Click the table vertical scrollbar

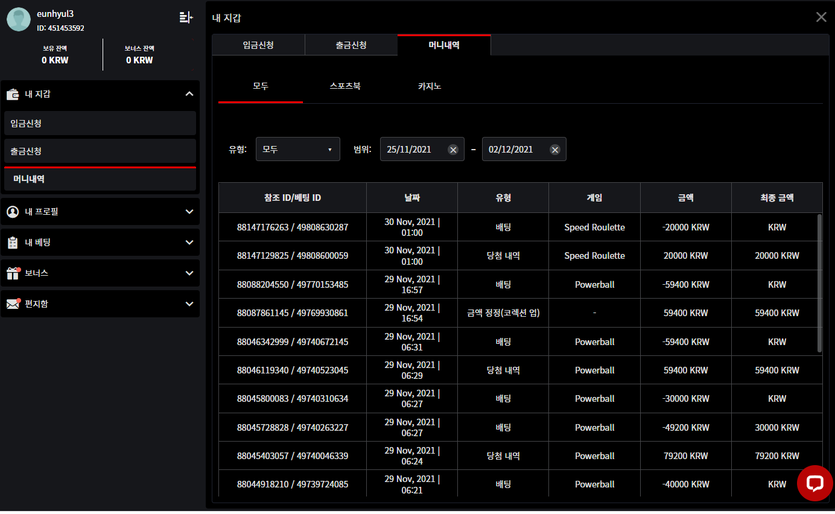[820, 283]
